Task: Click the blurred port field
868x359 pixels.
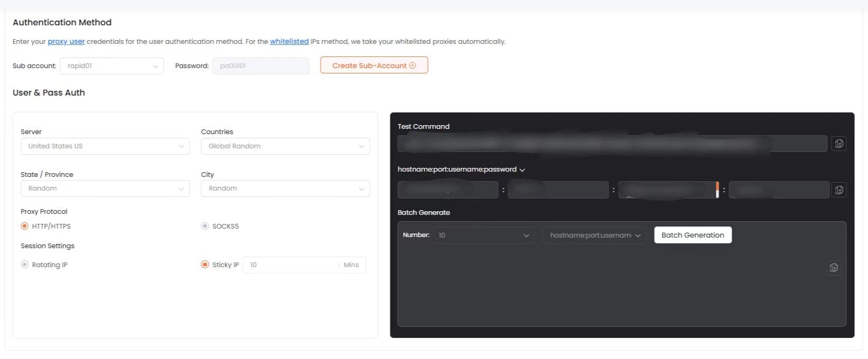Action: tap(558, 190)
